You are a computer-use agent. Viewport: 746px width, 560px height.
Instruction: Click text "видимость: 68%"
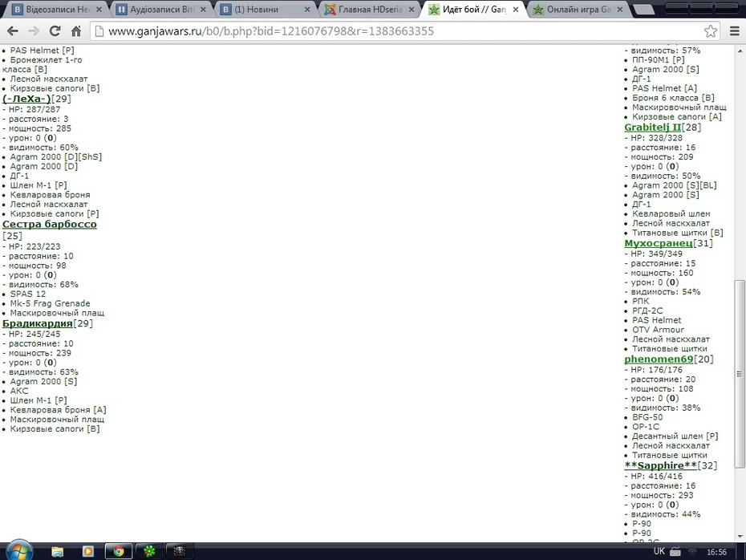point(43,285)
